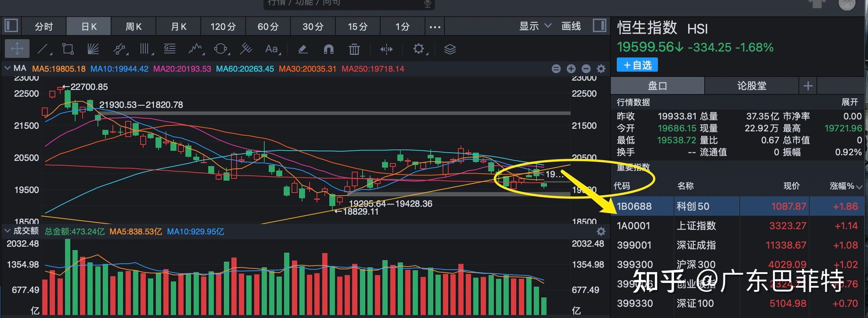Select the straight line drawing tool
Screen dimensions: 868x318
click(43, 49)
